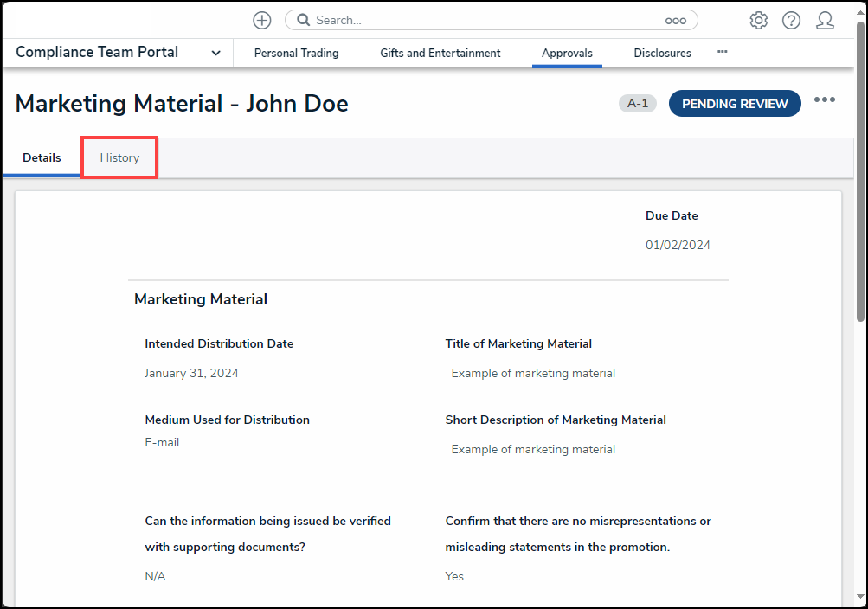The width and height of the screenshot is (868, 609).
Task: Open the settings gear icon
Action: tap(758, 21)
